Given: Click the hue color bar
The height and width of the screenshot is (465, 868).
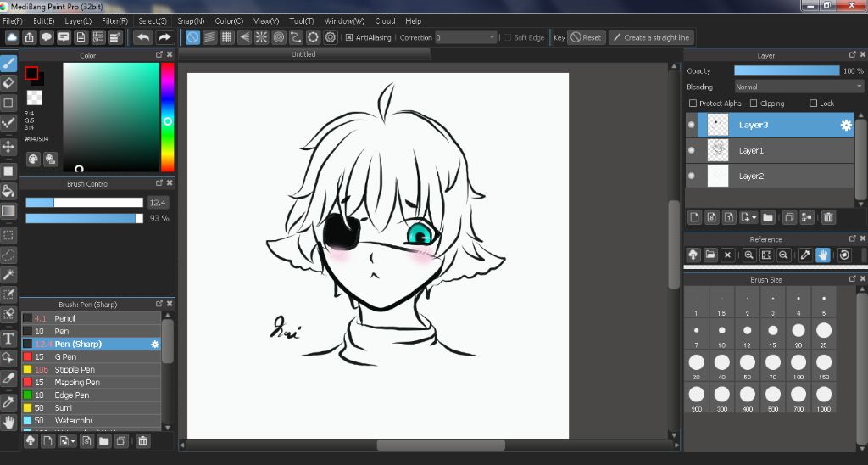Looking at the screenshot, I should pos(167,117).
